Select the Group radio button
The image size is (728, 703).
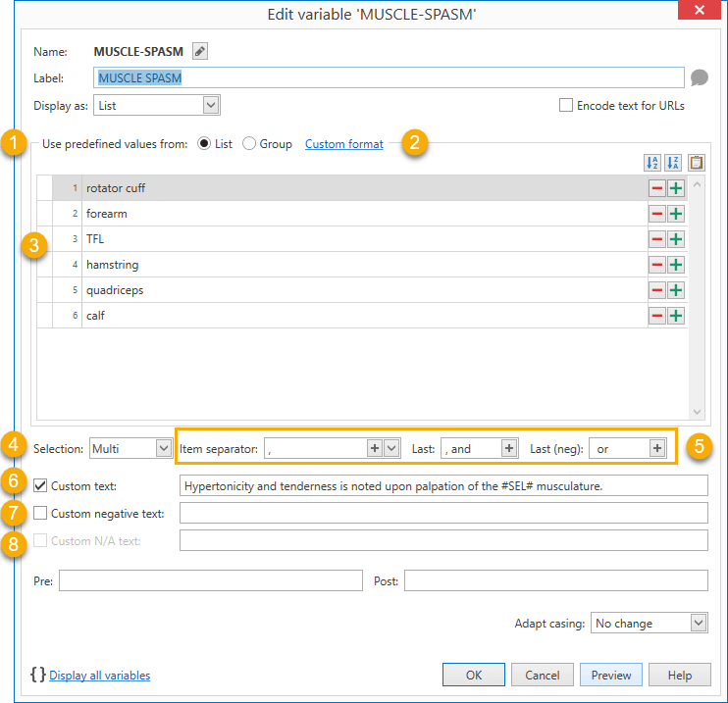[249, 144]
